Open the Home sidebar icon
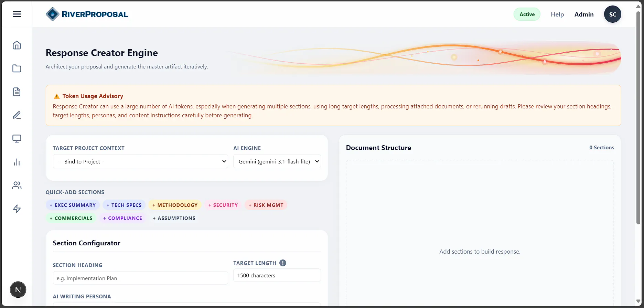Image resolution: width=644 pixels, height=308 pixels. point(17,45)
